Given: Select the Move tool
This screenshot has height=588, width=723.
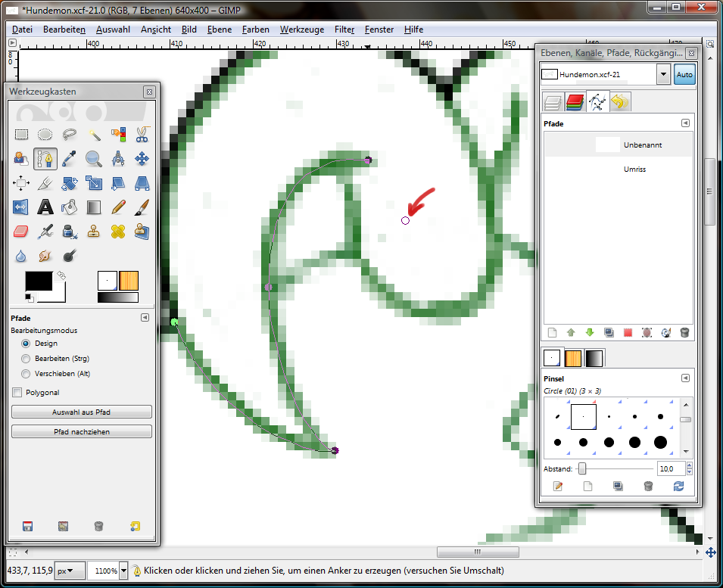Looking at the screenshot, I should [142, 159].
